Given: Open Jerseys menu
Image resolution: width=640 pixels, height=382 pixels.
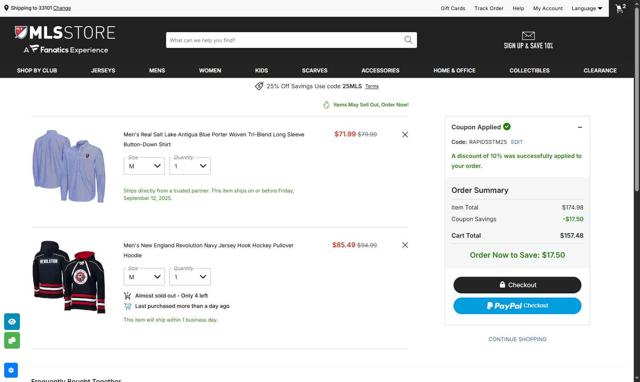Looking at the screenshot, I should coord(103,70).
